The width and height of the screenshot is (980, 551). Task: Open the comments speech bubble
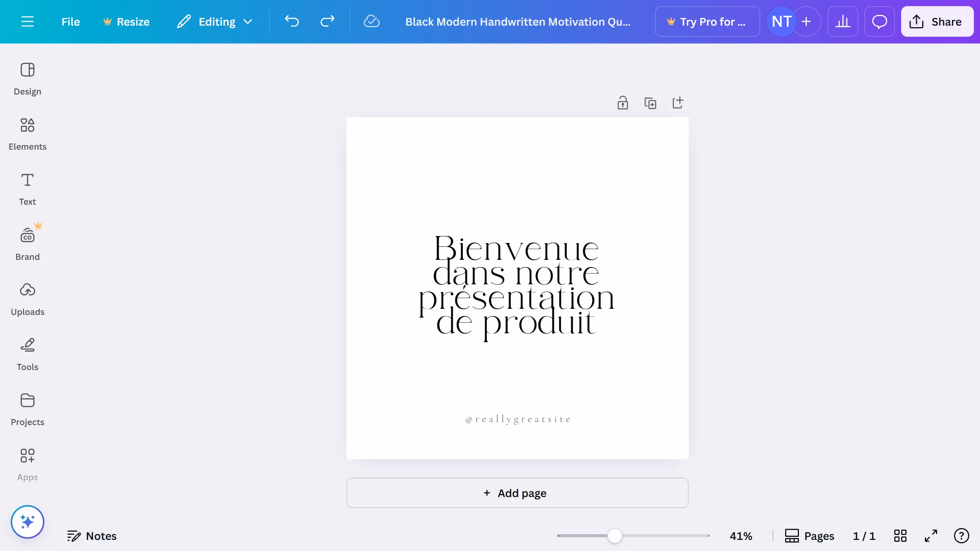point(879,21)
